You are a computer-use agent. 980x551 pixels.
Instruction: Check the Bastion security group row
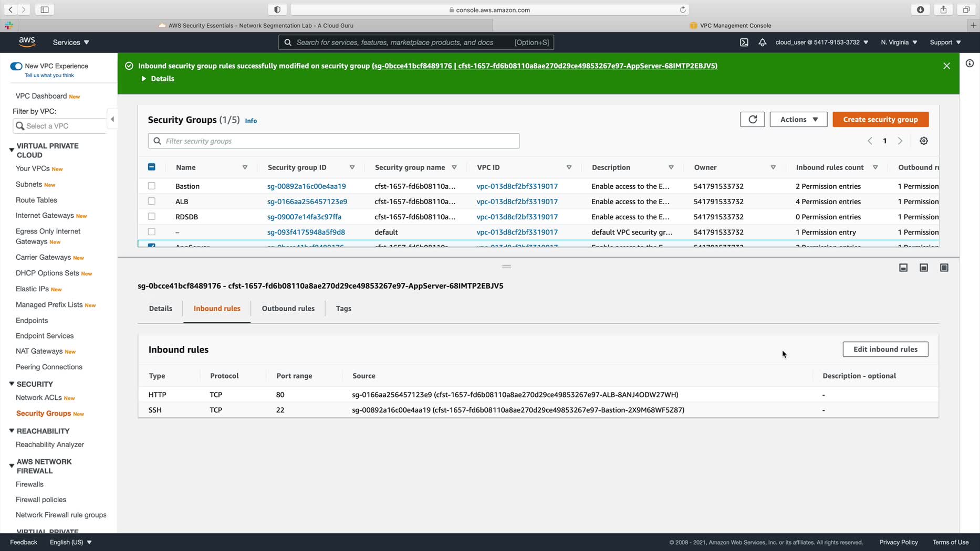(x=152, y=186)
